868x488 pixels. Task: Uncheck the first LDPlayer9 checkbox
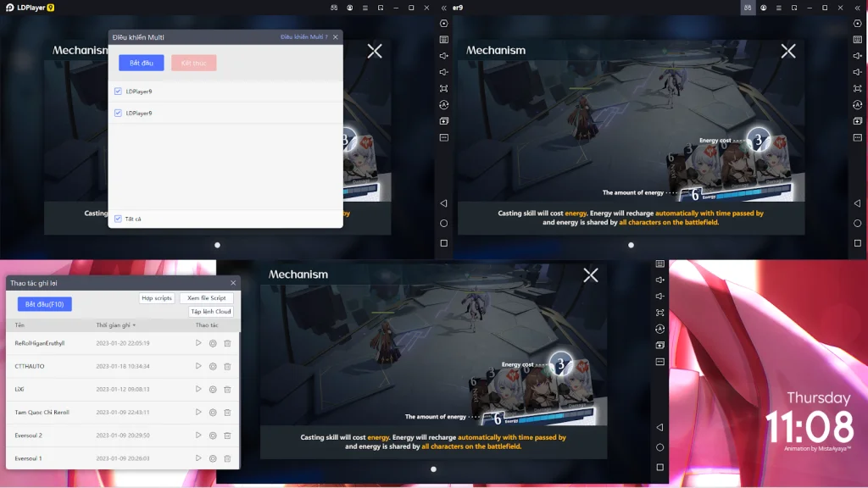click(118, 91)
